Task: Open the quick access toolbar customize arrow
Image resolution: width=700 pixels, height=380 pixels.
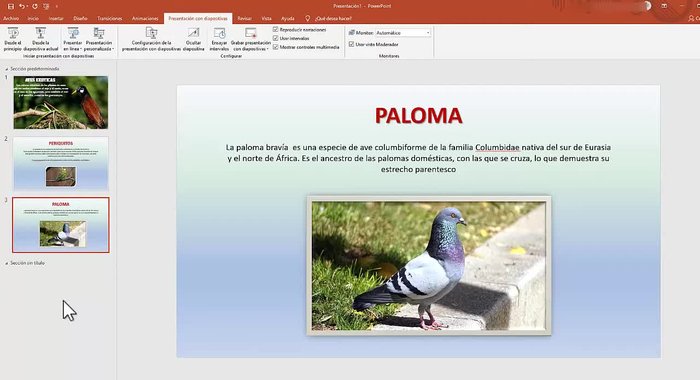Action: (57, 6)
